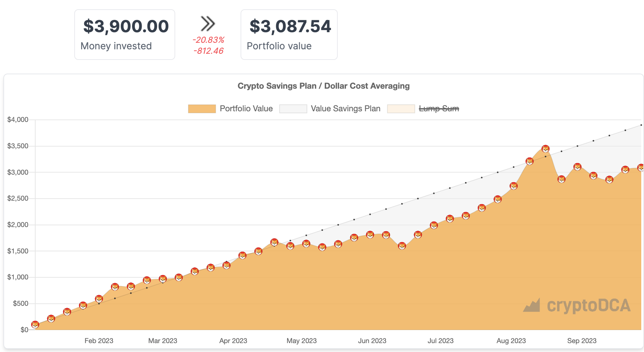This screenshot has width=644, height=352.
Task: Click the double chevron arrow between the cards
Action: [x=208, y=24]
